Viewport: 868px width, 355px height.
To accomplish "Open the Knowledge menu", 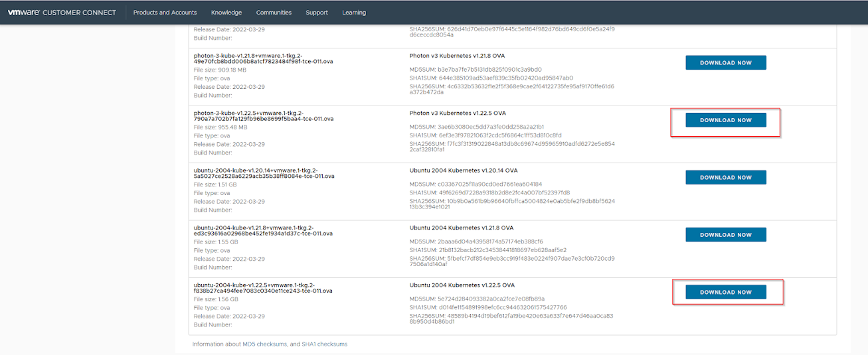I will [226, 13].
